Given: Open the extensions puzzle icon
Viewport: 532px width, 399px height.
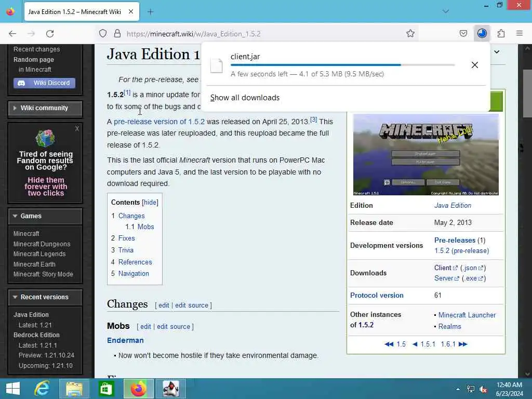Looking at the screenshot, I should (501, 34).
